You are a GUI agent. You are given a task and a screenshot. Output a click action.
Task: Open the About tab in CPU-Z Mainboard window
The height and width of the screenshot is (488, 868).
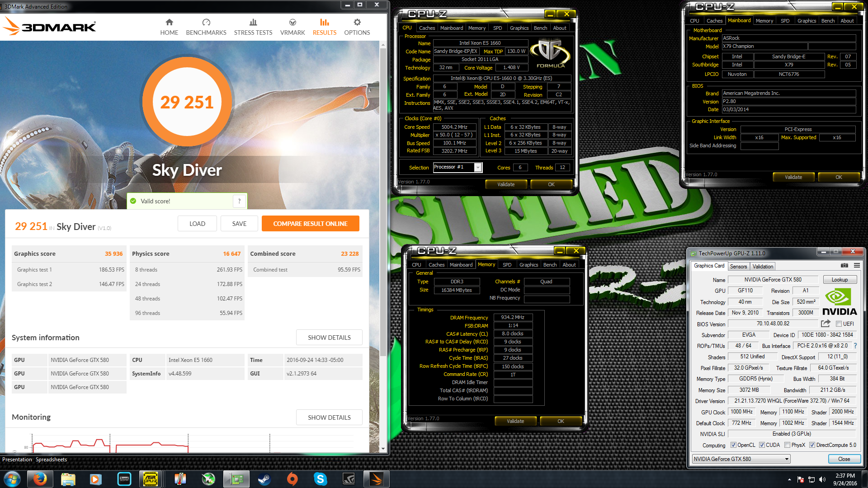tap(847, 21)
